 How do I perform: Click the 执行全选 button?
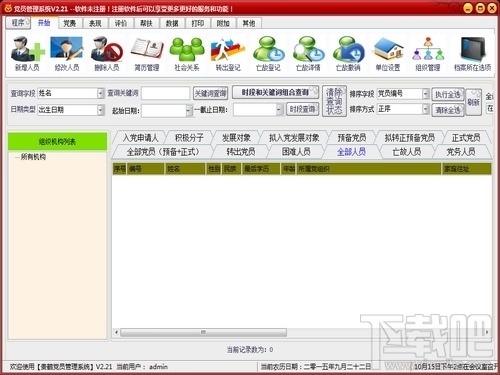[x=448, y=95]
